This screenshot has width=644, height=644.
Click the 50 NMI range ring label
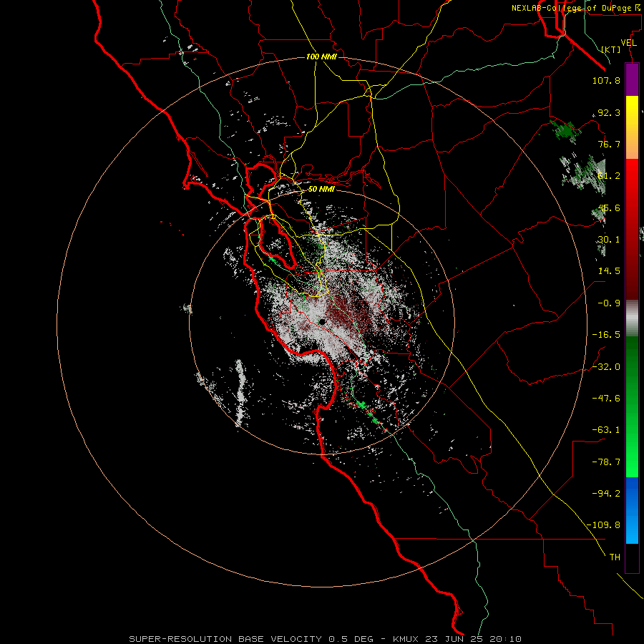point(321,189)
